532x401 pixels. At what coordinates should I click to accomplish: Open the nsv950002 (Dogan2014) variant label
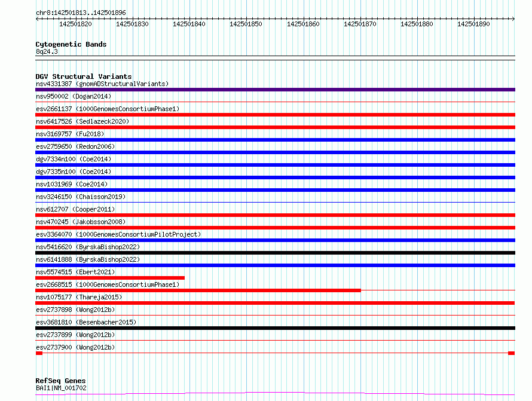click(74, 96)
